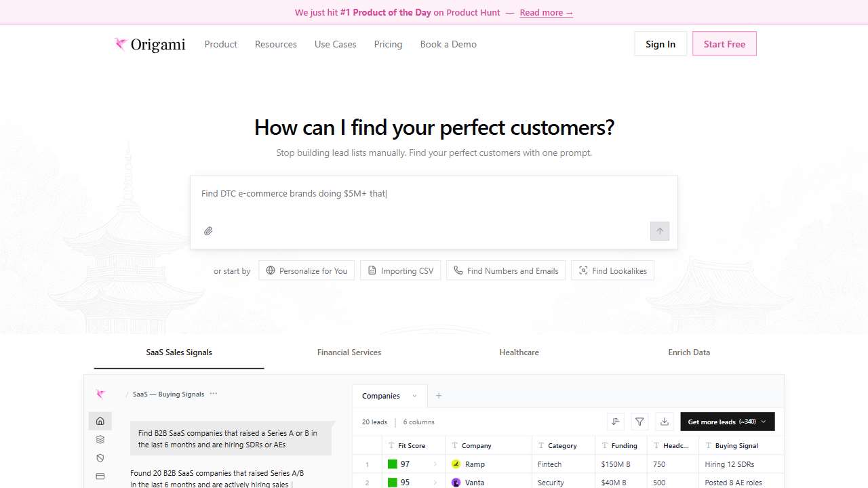Click the Start Free button
The width and height of the screenshot is (868, 488).
click(724, 44)
